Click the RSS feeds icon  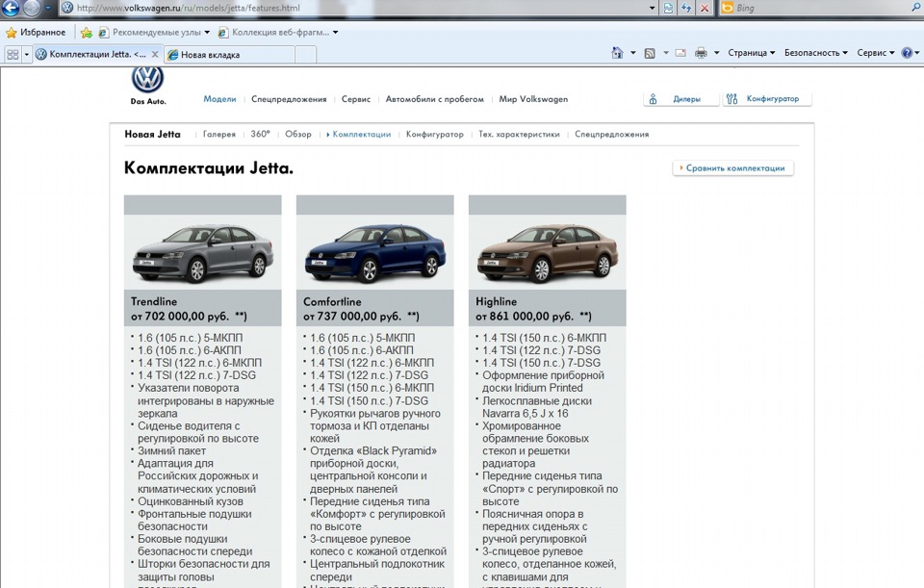point(650,53)
